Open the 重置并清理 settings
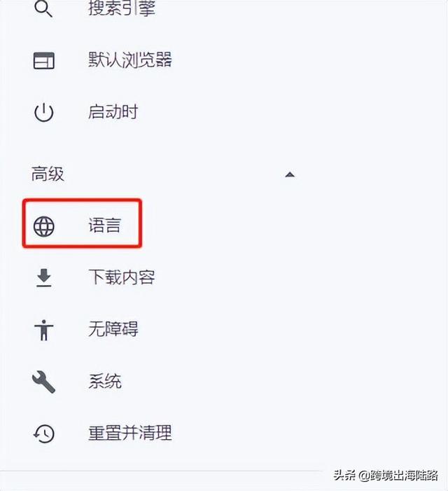This screenshot has height=491, width=448. pos(129,433)
